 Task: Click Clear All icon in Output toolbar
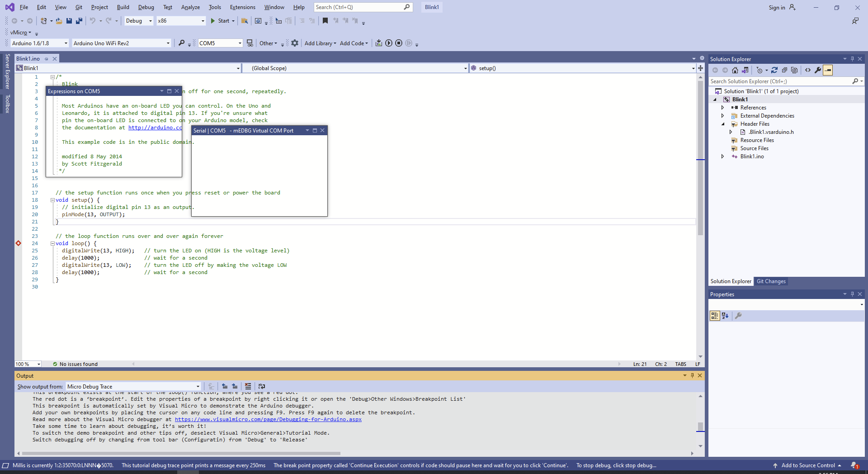(x=248, y=386)
